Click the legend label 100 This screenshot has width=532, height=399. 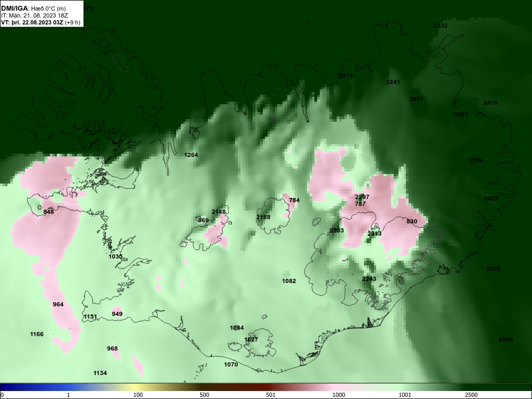click(138, 395)
